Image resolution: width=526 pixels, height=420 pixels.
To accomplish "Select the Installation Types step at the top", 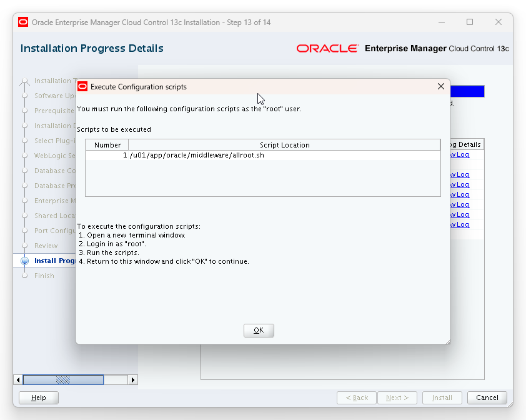I will point(55,81).
